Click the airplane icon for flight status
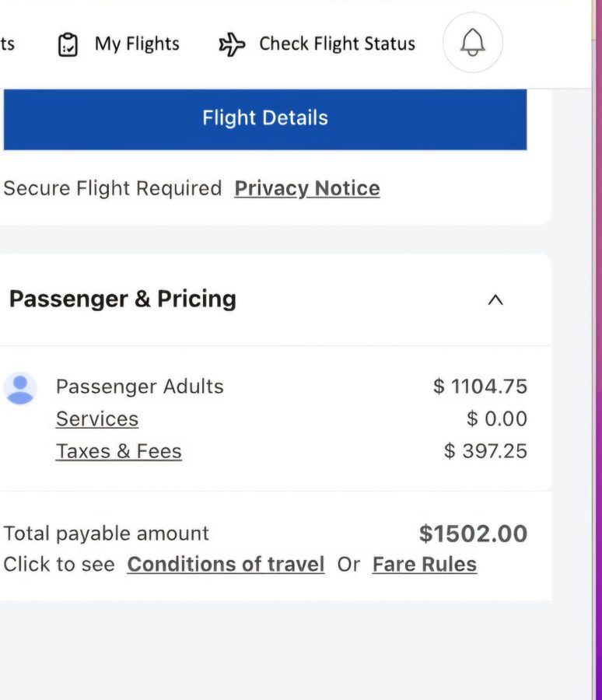 [232, 44]
